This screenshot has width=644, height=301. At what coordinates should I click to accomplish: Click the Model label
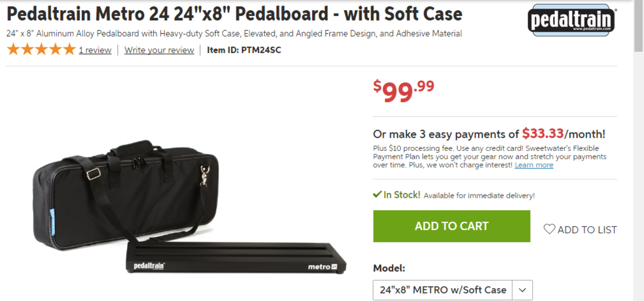(389, 268)
